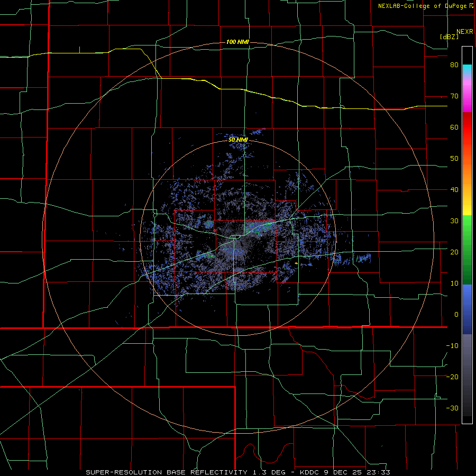Screen dimensions: 476x476
Task: Click the NEXR label above the color scale
Action: pyautogui.click(x=465, y=32)
